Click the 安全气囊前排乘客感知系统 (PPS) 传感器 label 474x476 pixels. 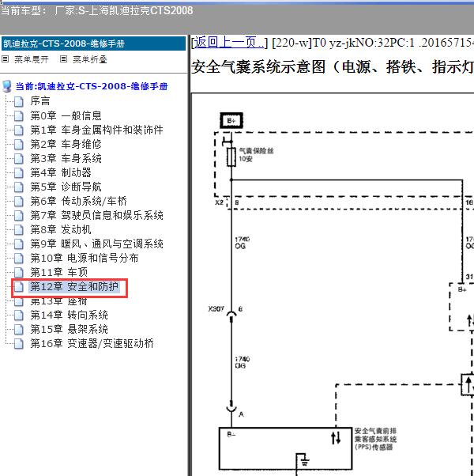coord(375,439)
